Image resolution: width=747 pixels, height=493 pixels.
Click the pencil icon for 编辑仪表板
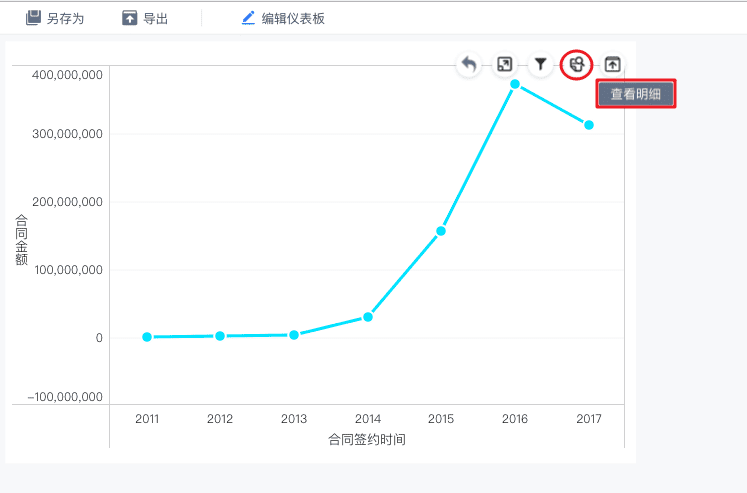248,18
